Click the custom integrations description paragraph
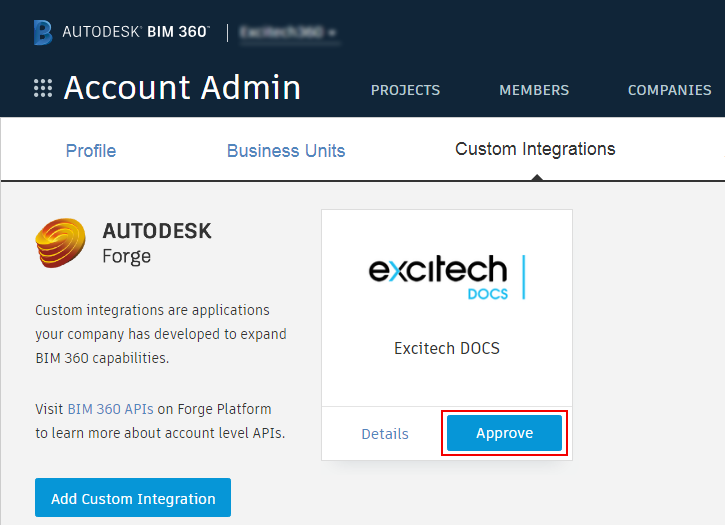 (x=160, y=334)
